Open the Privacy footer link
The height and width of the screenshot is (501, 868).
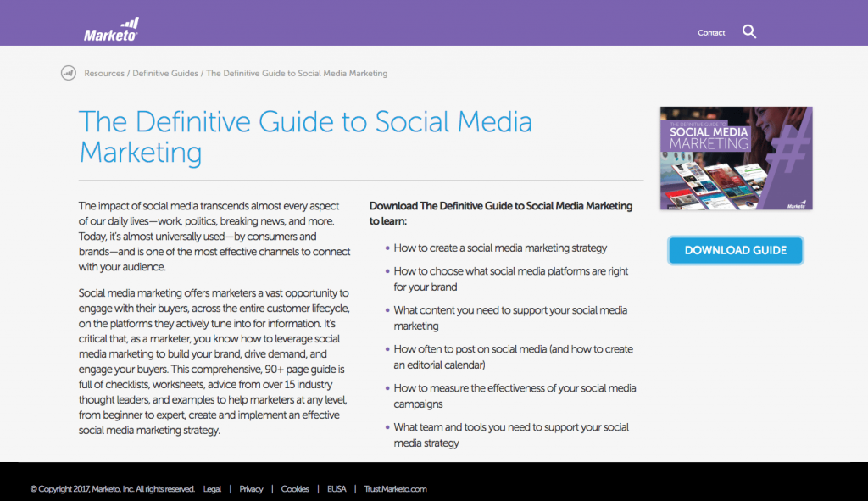click(x=251, y=489)
